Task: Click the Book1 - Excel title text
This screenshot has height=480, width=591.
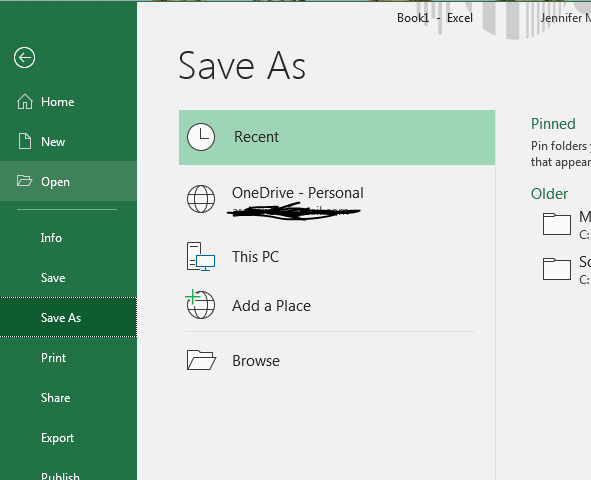Action: coord(435,18)
